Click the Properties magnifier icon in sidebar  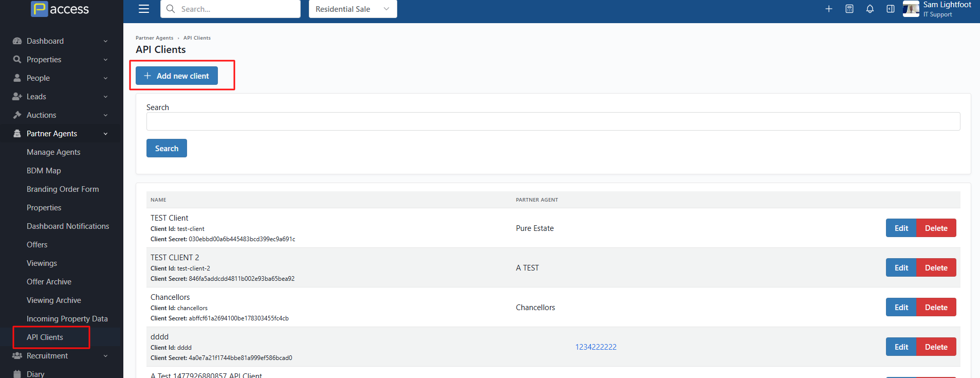pyautogui.click(x=17, y=60)
